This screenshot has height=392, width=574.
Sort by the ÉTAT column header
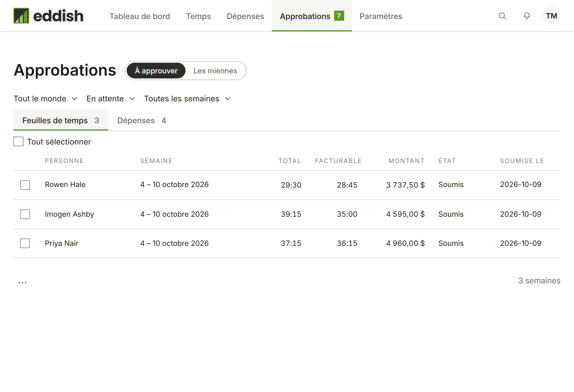(447, 161)
